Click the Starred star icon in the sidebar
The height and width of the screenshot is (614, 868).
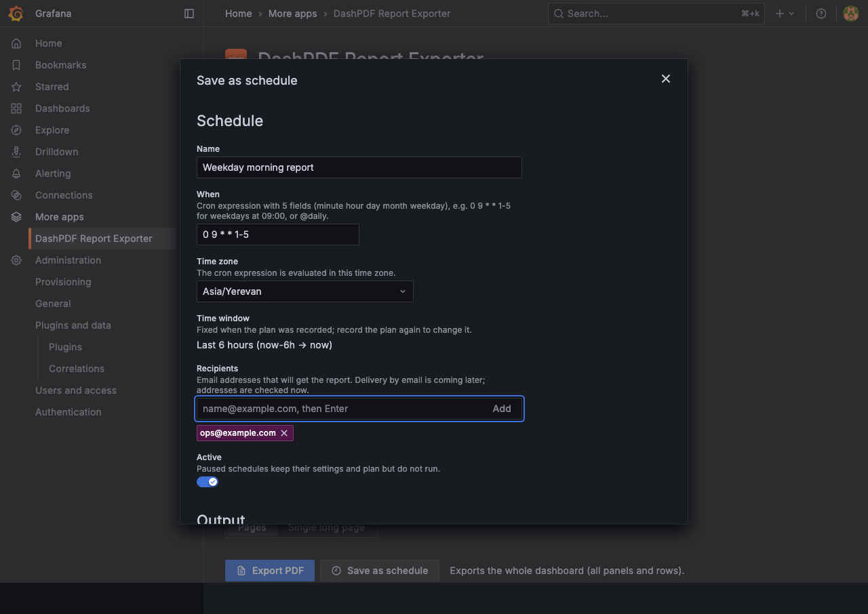point(16,87)
